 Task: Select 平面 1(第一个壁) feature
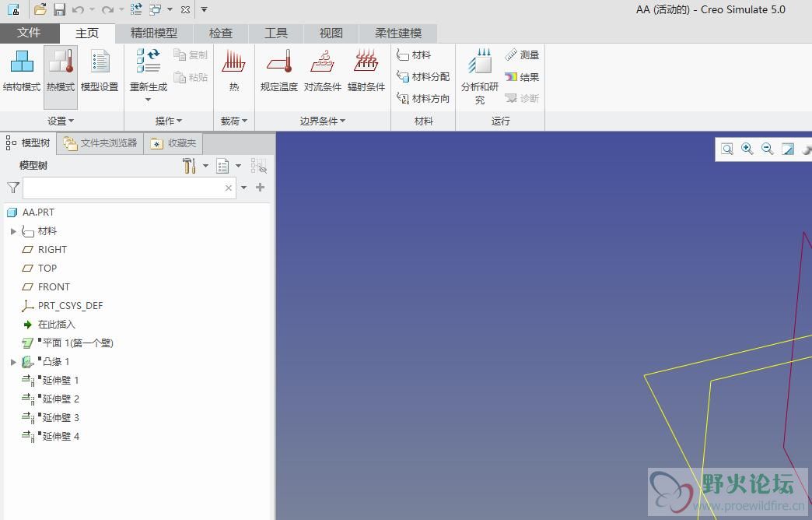[68, 343]
